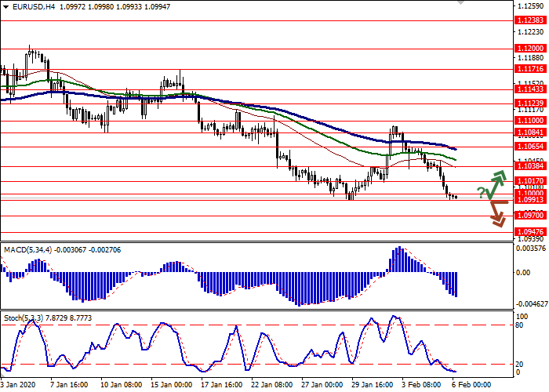Click the 1.10384 price level tag
549x392 pixels.
coord(530,166)
